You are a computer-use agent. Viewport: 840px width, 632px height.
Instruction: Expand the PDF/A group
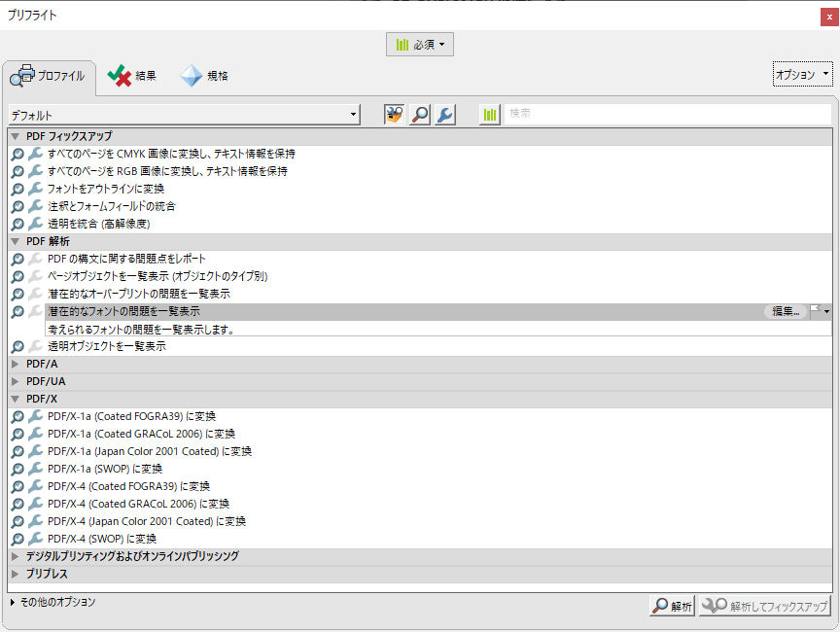[16, 364]
